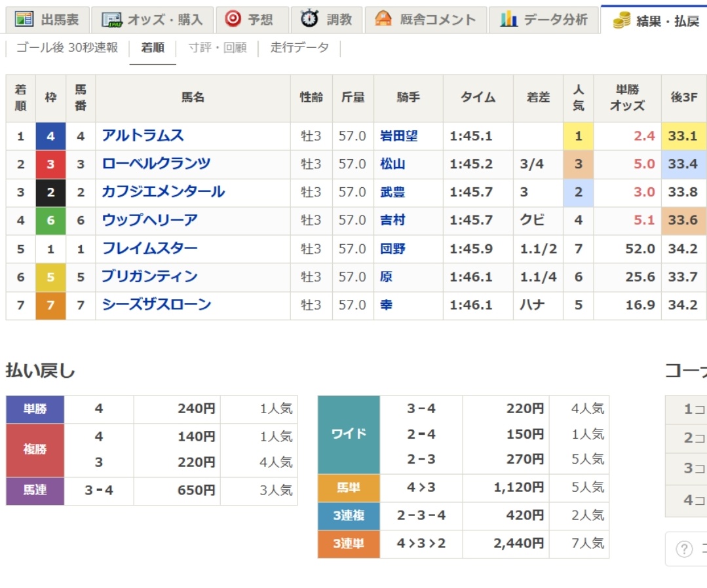Open jockey 原 profile
This screenshot has width=707, height=588.
(386, 277)
